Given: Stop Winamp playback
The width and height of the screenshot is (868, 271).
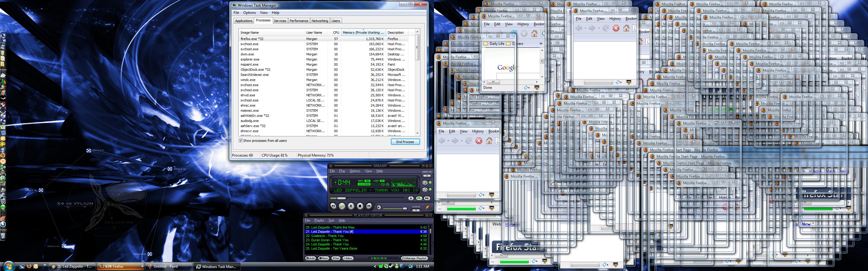Looking at the screenshot, I should pyautogui.click(x=360, y=206).
